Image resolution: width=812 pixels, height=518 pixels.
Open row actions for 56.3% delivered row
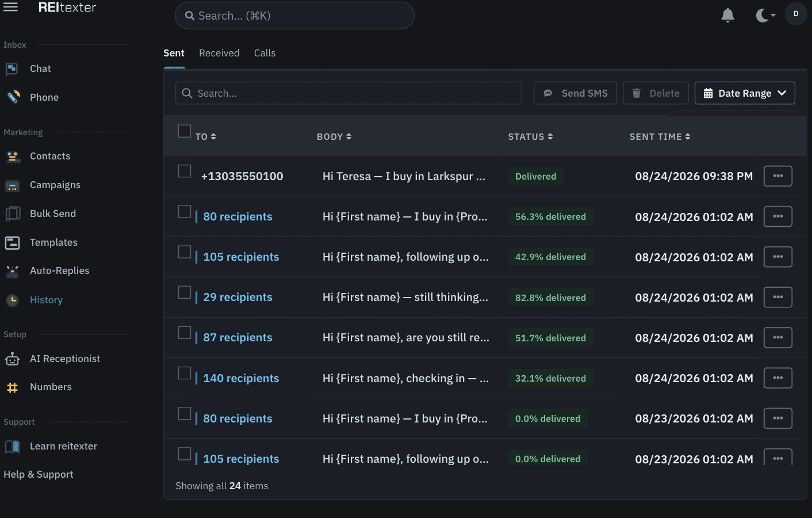[778, 216]
